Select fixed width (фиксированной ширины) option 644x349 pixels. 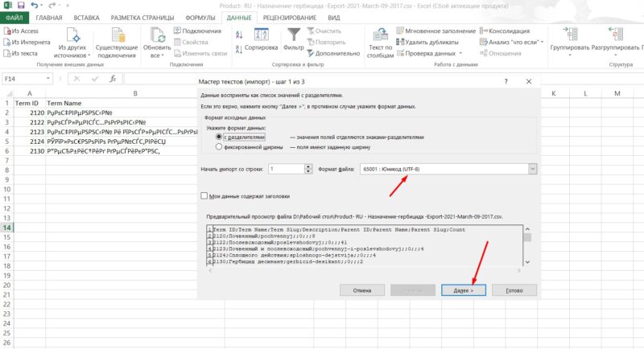coord(219,146)
